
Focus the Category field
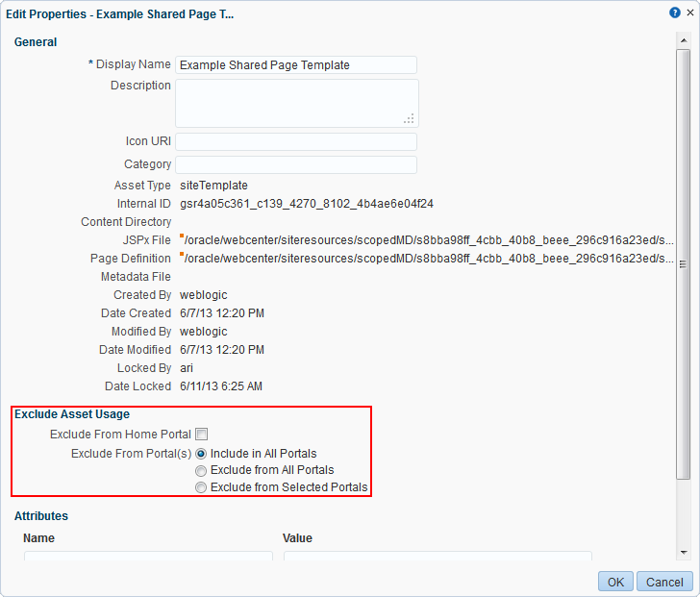coord(296,164)
